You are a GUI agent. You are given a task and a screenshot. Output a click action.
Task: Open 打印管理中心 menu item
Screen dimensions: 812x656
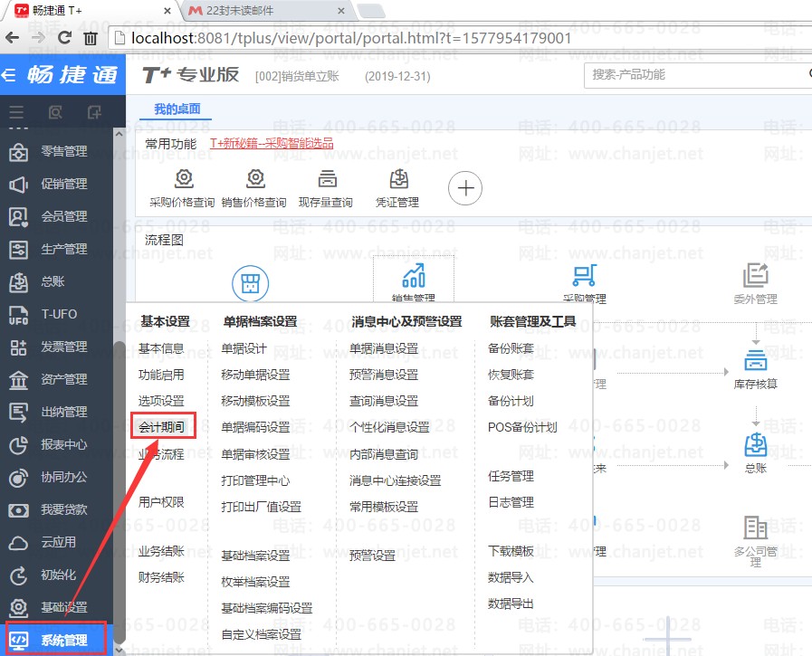[x=255, y=480]
